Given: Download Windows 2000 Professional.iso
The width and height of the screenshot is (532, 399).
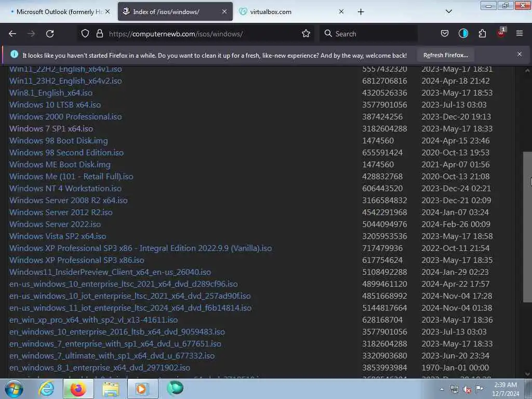Looking at the screenshot, I should coord(65,116).
